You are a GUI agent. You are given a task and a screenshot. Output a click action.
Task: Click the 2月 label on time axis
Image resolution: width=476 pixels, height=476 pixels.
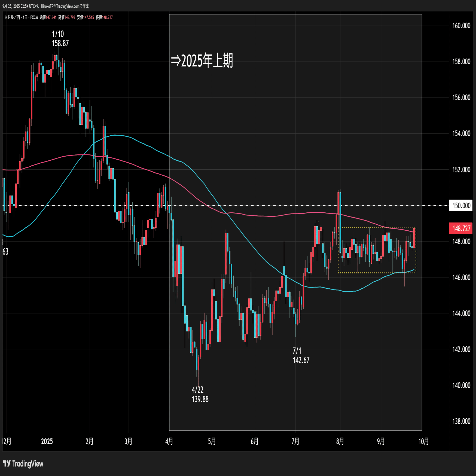coord(89,441)
